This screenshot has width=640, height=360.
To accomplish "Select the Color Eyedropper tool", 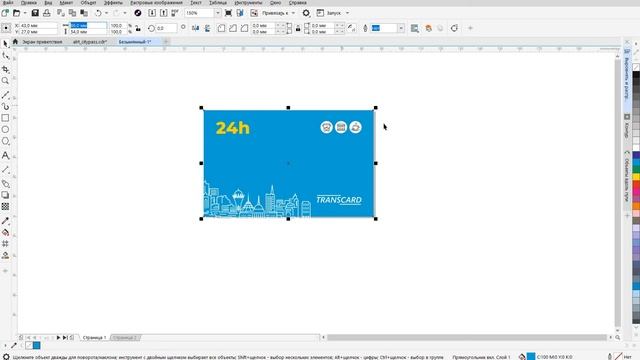I will [5, 221].
